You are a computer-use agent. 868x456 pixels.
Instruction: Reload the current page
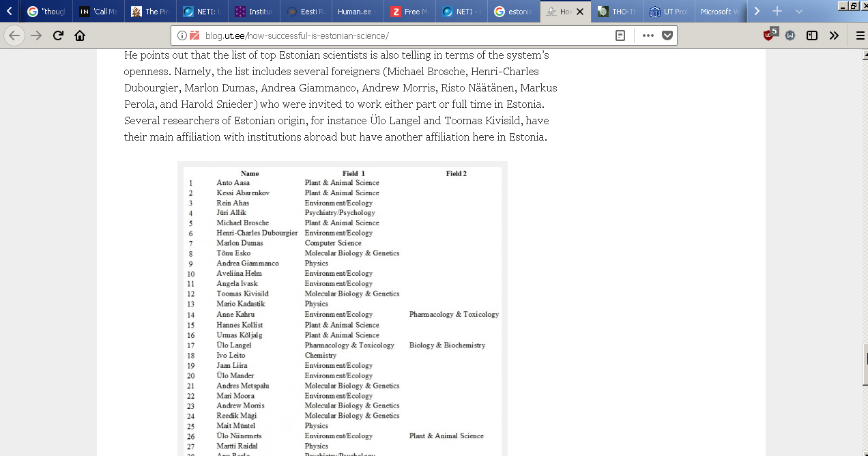58,35
